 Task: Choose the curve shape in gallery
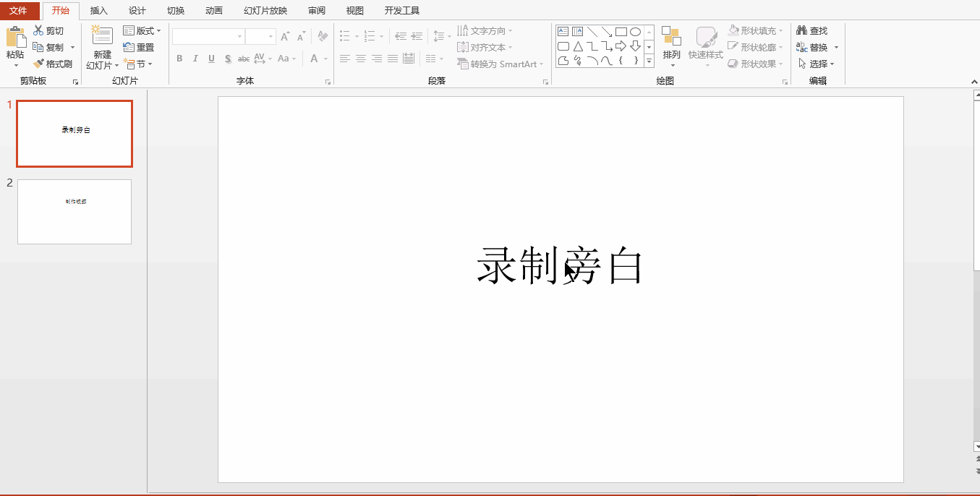(x=607, y=61)
